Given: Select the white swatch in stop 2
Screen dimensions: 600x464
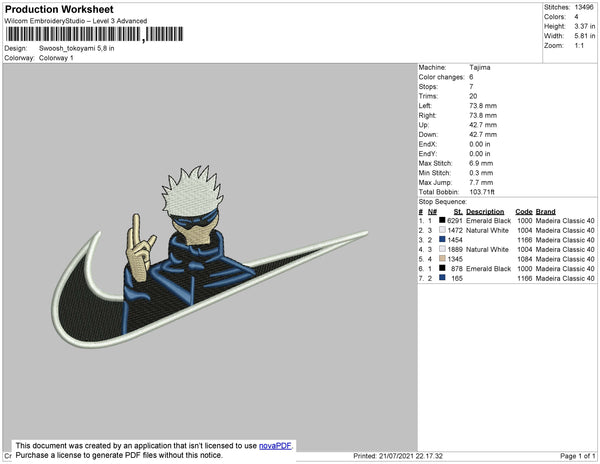Looking at the screenshot, I should (x=442, y=230).
